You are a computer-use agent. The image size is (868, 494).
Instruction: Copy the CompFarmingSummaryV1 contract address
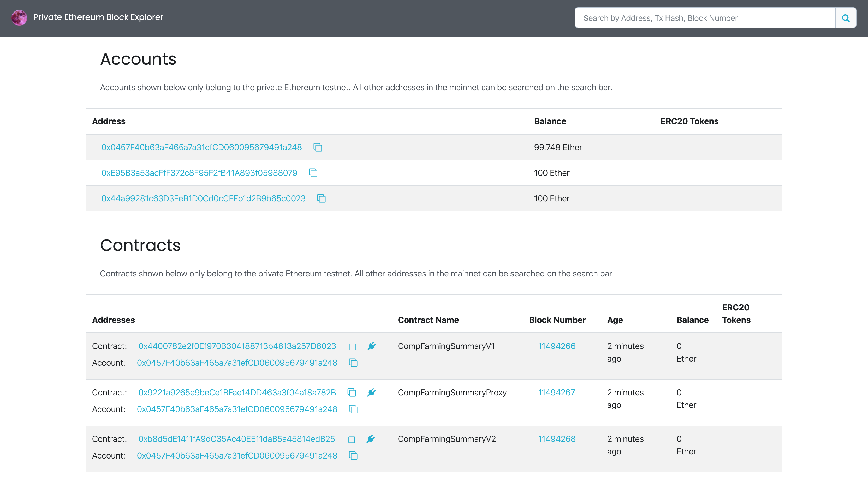352,346
